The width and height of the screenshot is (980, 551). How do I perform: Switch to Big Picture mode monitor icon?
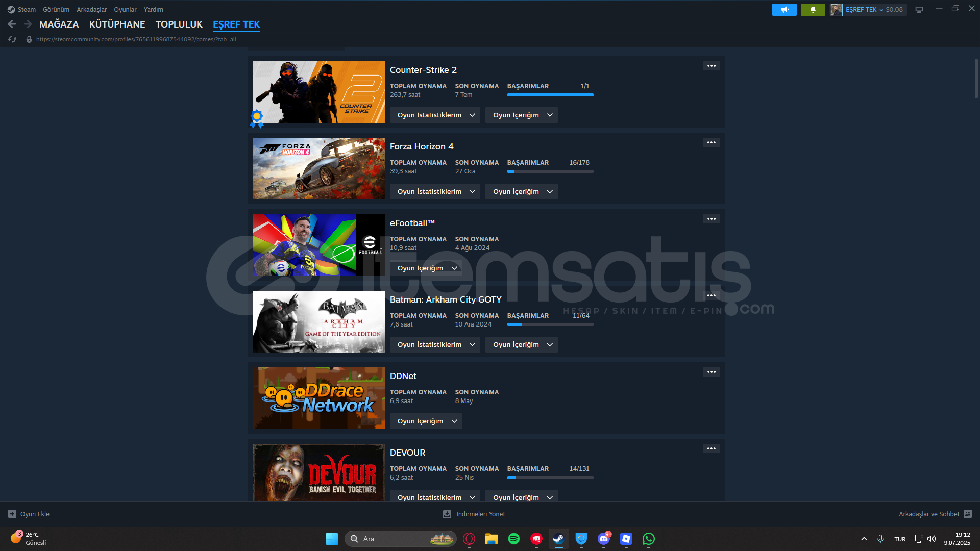[x=919, y=9]
